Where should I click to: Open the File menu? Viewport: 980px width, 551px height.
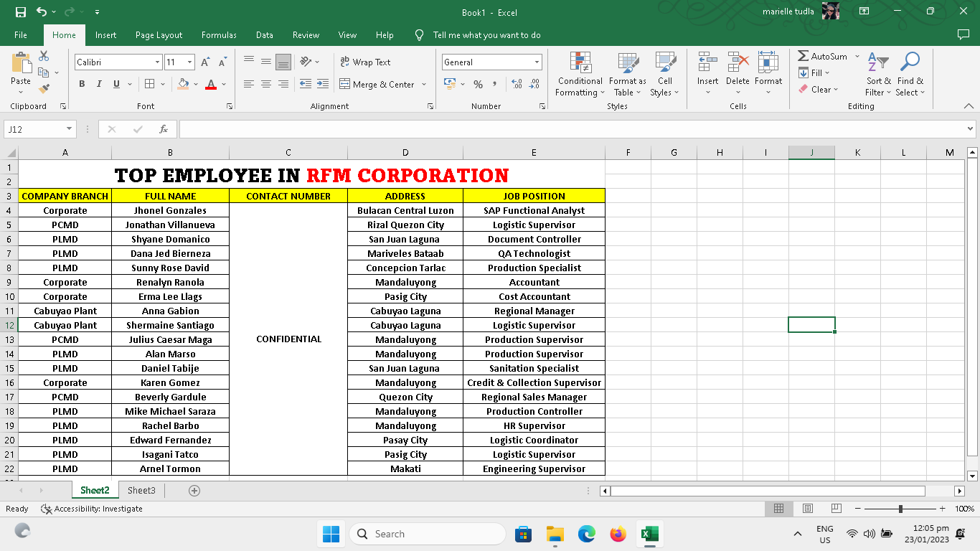21,35
